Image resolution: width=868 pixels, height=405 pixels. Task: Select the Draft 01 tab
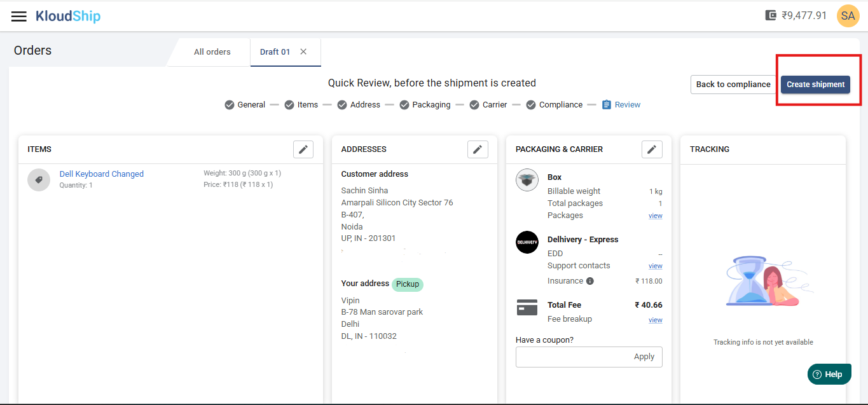coord(275,52)
